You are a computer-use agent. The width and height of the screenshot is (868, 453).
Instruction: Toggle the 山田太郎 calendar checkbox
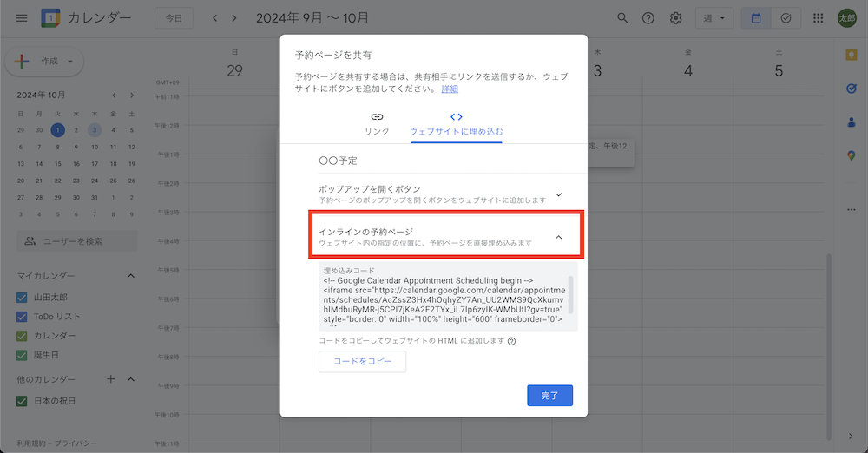23,298
